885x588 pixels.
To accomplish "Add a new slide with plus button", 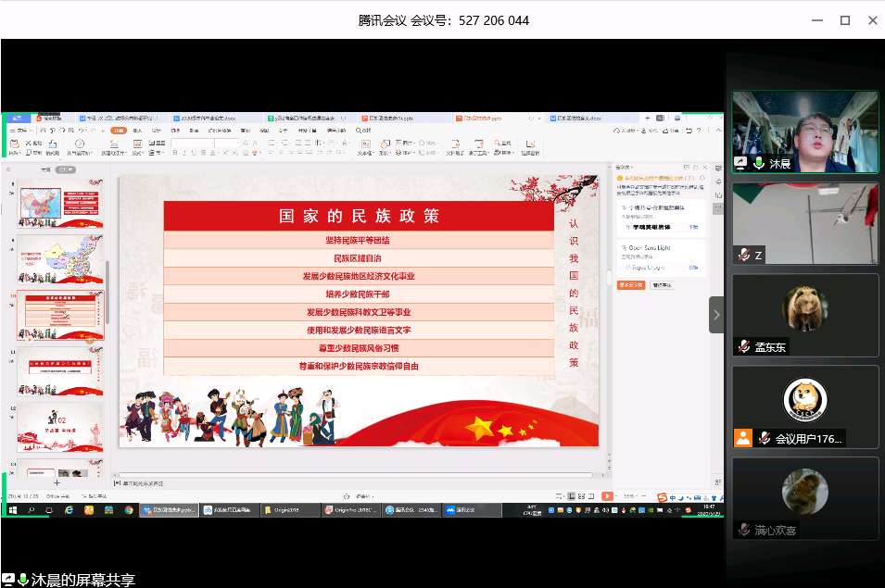I will click(57, 482).
